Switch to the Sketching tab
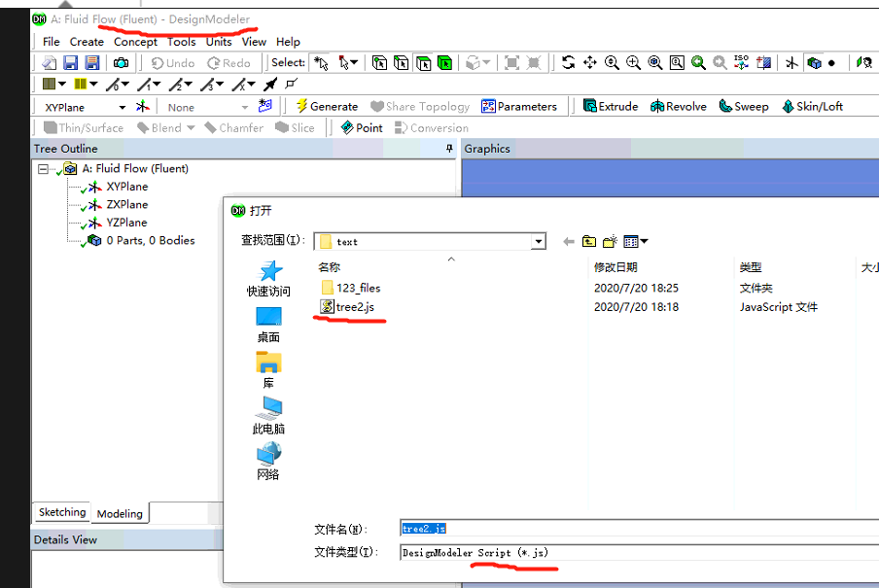 (x=62, y=512)
